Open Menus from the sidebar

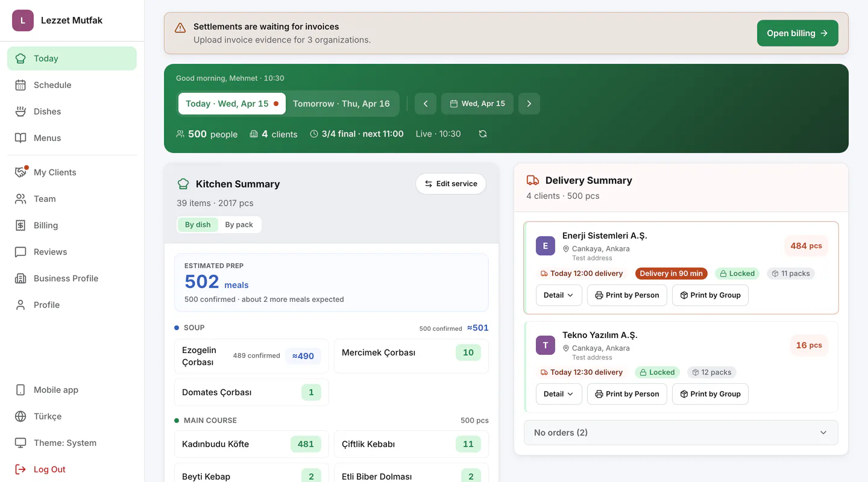tap(72, 138)
